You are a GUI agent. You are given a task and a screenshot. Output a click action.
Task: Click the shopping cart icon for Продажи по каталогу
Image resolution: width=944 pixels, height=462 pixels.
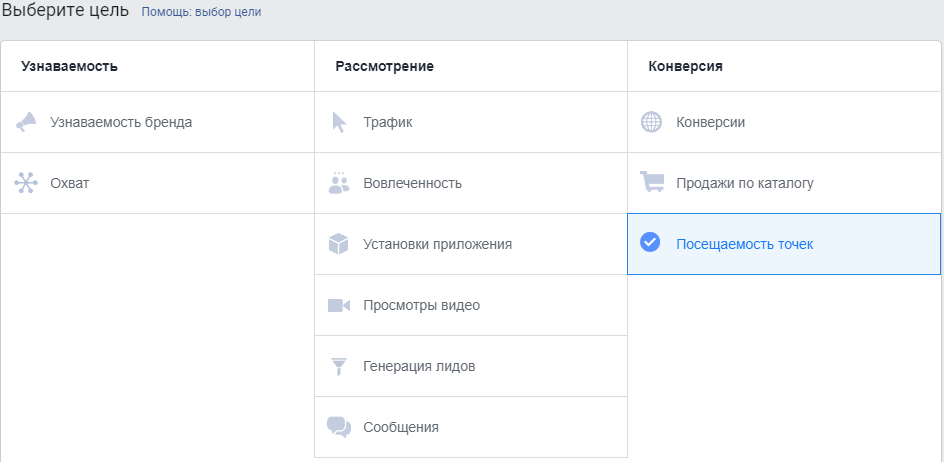click(652, 182)
